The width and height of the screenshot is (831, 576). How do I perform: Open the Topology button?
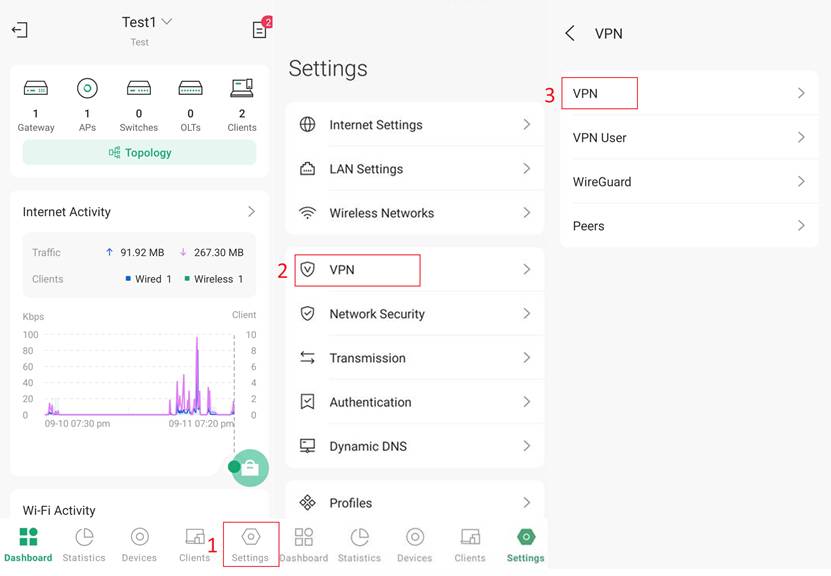139,153
